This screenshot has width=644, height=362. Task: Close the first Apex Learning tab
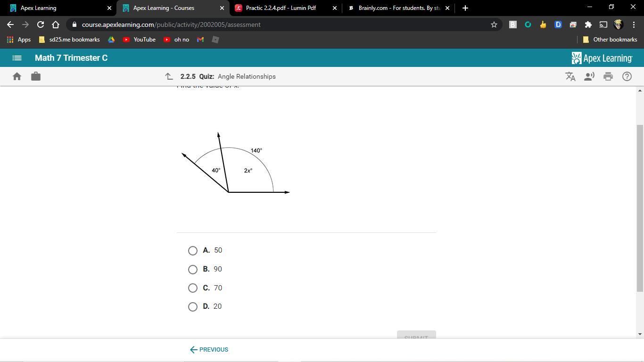(109, 8)
